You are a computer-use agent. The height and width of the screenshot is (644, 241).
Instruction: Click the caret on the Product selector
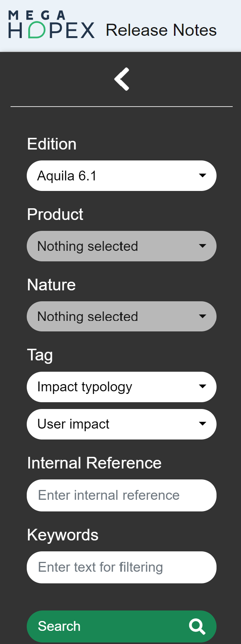point(203,246)
